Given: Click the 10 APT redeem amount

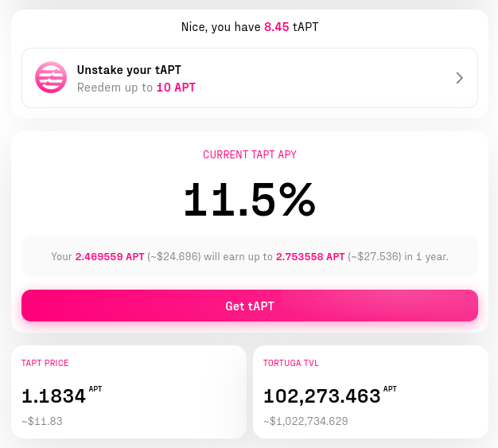Looking at the screenshot, I should tap(176, 88).
